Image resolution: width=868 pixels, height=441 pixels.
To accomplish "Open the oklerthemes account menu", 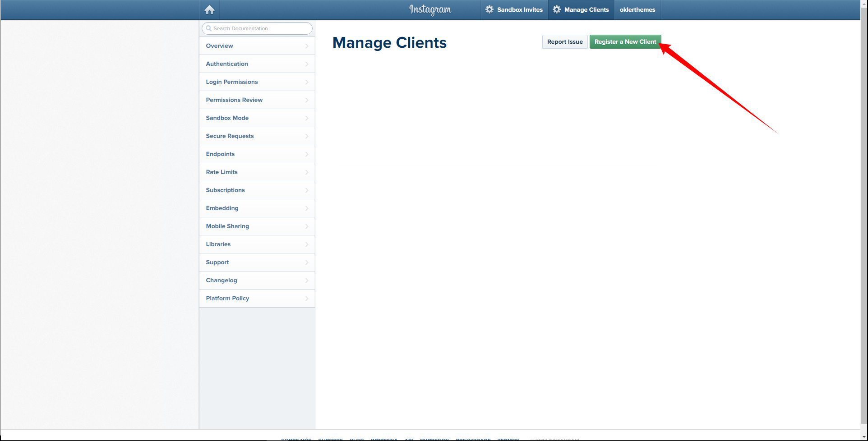I will [637, 9].
